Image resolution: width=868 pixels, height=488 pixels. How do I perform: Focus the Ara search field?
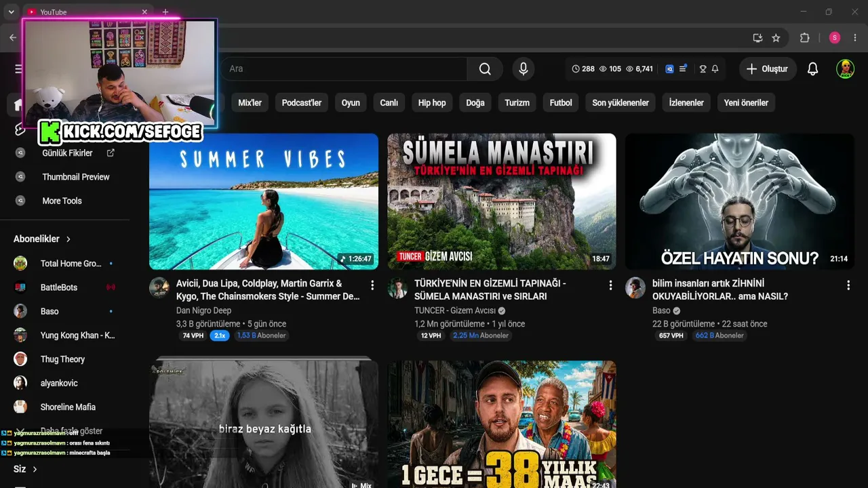coord(343,68)
